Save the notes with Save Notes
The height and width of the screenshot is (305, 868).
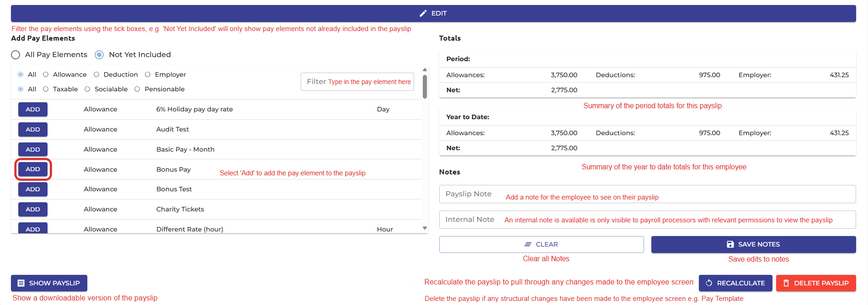(754, 244)
